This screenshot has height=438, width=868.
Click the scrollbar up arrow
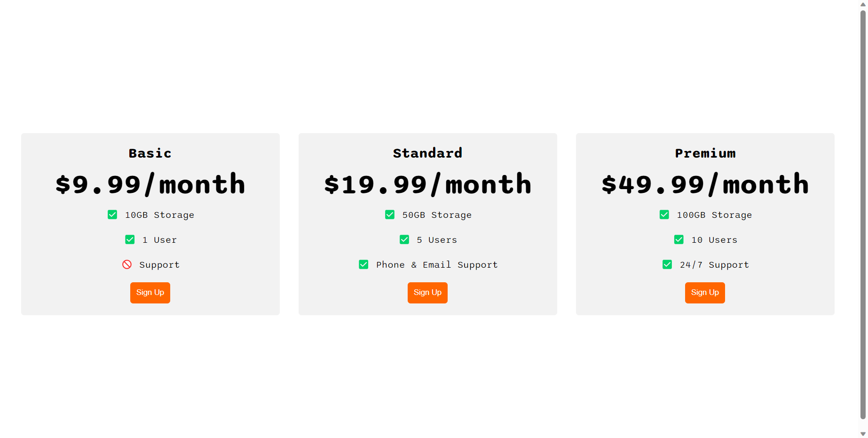(x=863, y=4)
